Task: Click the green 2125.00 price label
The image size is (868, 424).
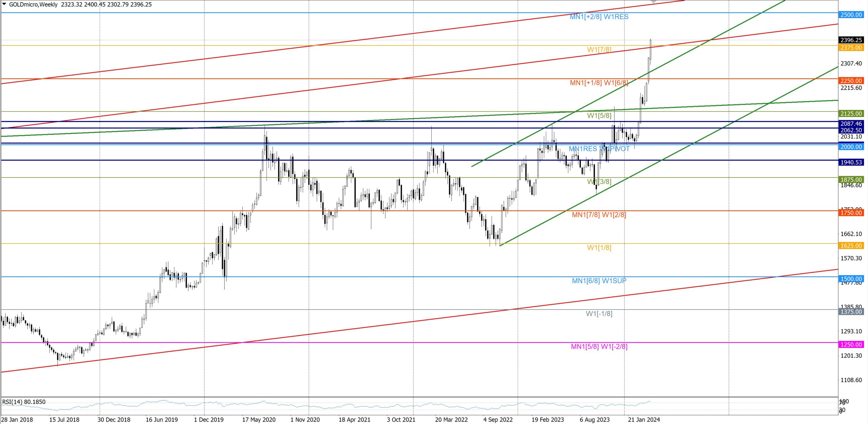Action: pos(851,114)
